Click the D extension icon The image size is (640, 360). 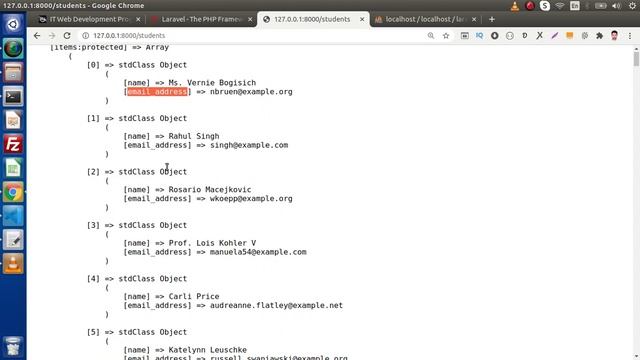tap(524, 36)
